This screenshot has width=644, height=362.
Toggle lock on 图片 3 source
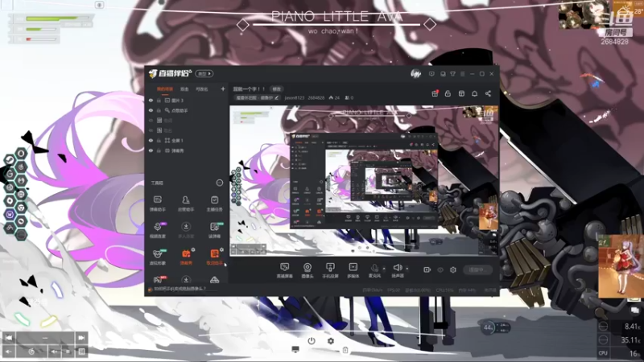point(159,100)
